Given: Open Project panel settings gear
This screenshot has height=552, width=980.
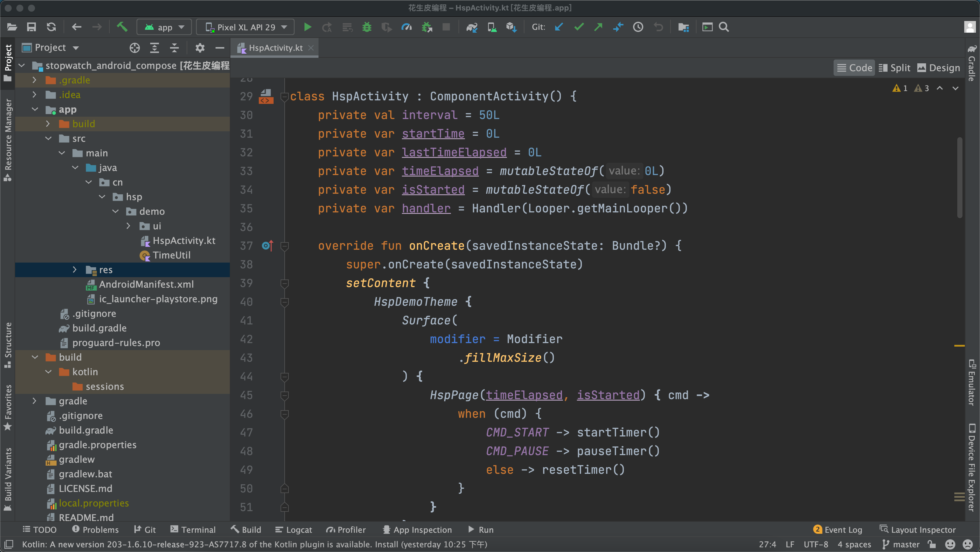Looking at the screenshot, I should (200, 48).
